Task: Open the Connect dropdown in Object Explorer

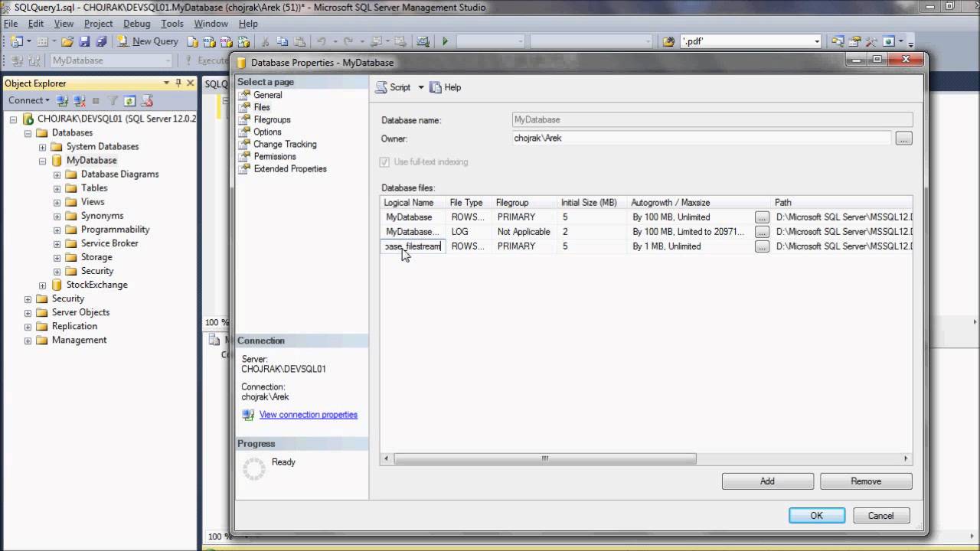Action: 28,100
